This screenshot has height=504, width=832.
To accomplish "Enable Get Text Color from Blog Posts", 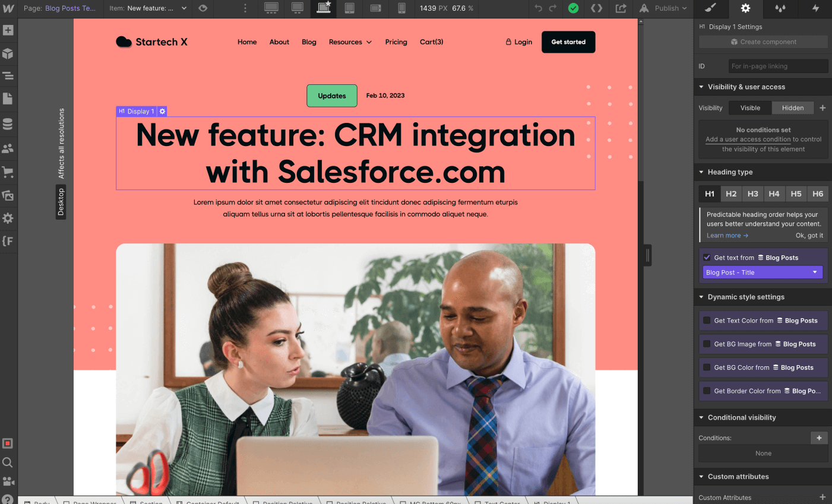I will click(706, 321).
